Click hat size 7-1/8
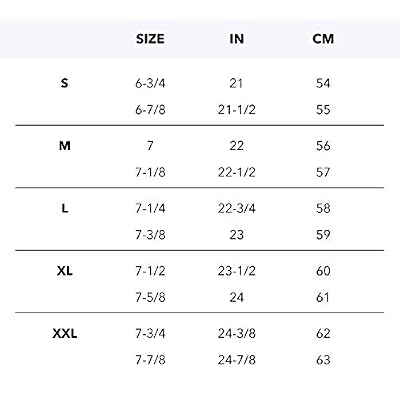This screenshot has height=400, width=400. coord(150,172)
